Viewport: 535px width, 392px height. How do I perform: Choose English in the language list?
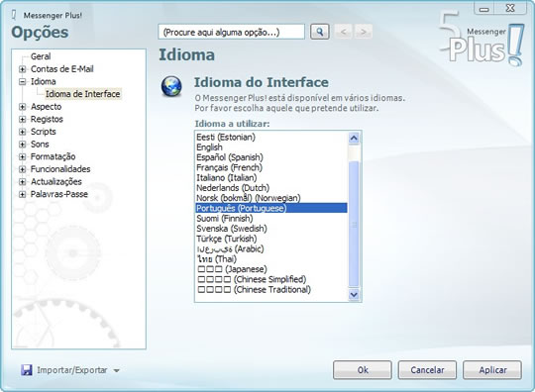271,147
